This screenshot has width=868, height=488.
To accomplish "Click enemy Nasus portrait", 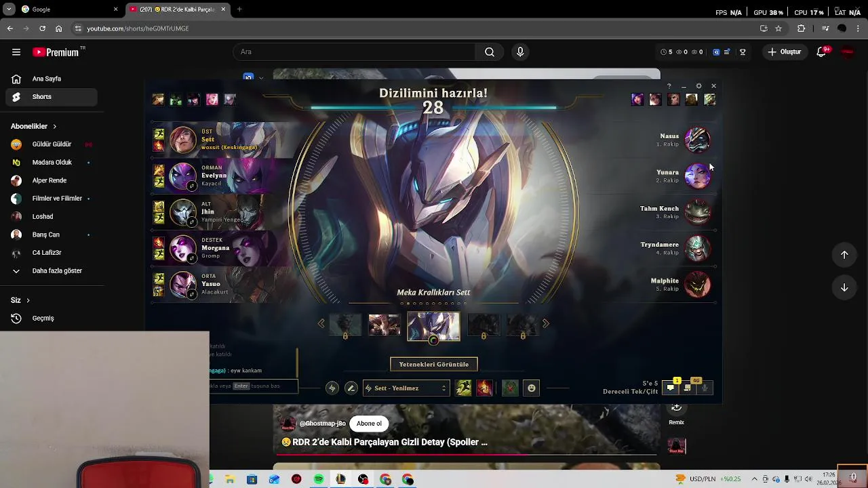I will [697, 140].
